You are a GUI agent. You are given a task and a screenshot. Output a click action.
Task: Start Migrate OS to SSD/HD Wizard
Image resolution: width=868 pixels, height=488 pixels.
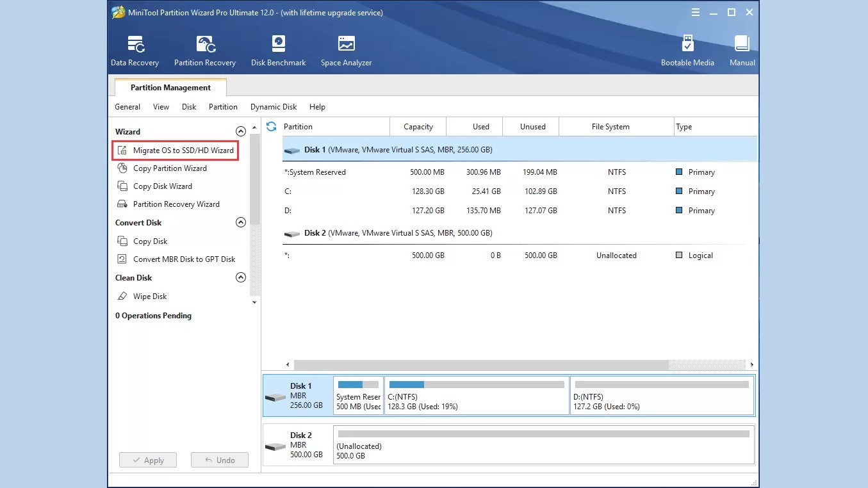coord(183,150)
